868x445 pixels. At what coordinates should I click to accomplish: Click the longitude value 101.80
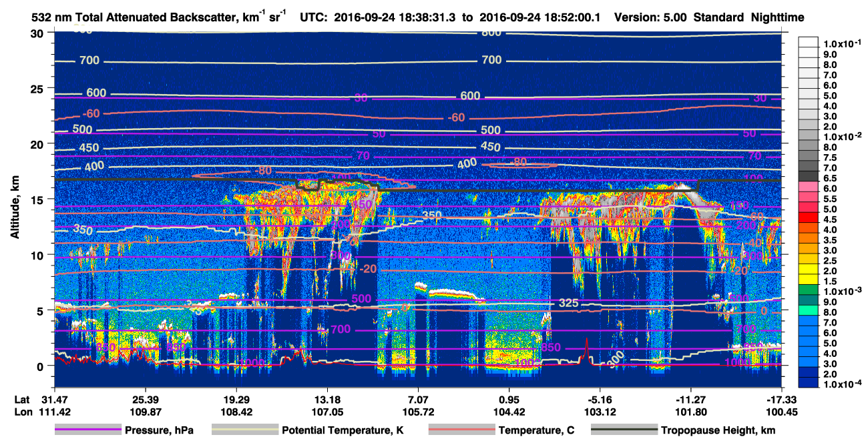[690, 412]
